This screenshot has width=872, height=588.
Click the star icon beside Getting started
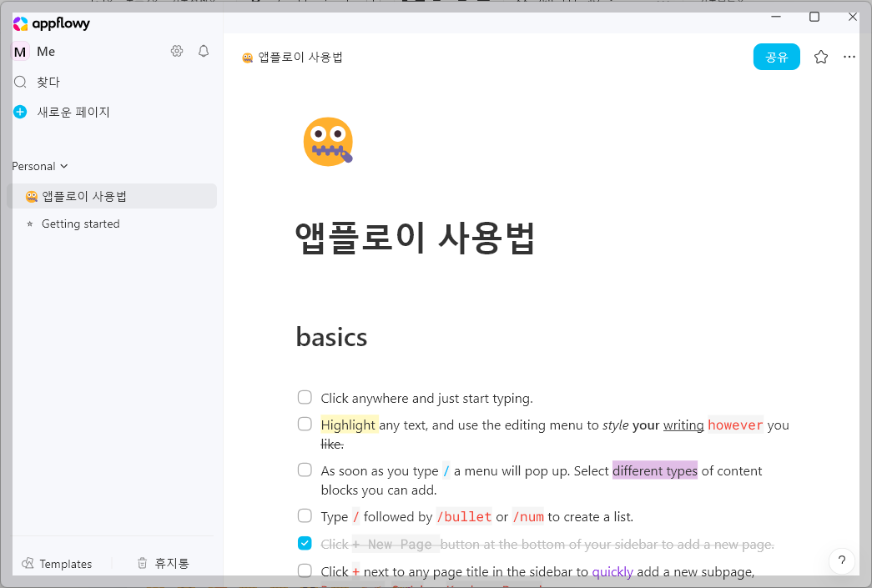coord(30,224)
